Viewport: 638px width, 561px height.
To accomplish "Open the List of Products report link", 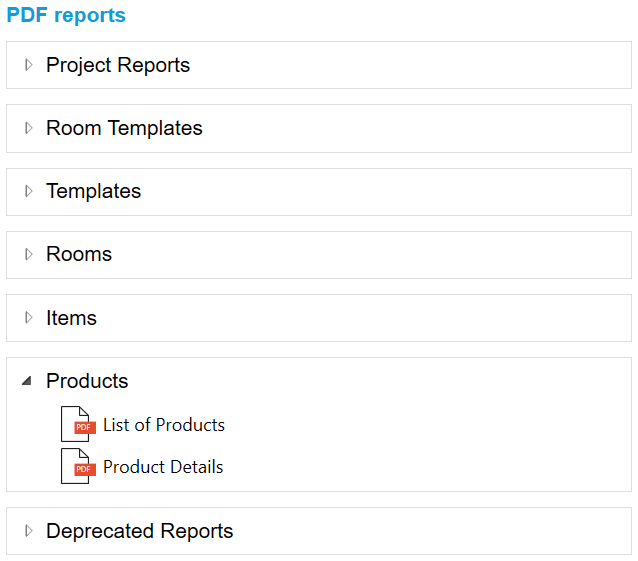I will tap(164, 425).
